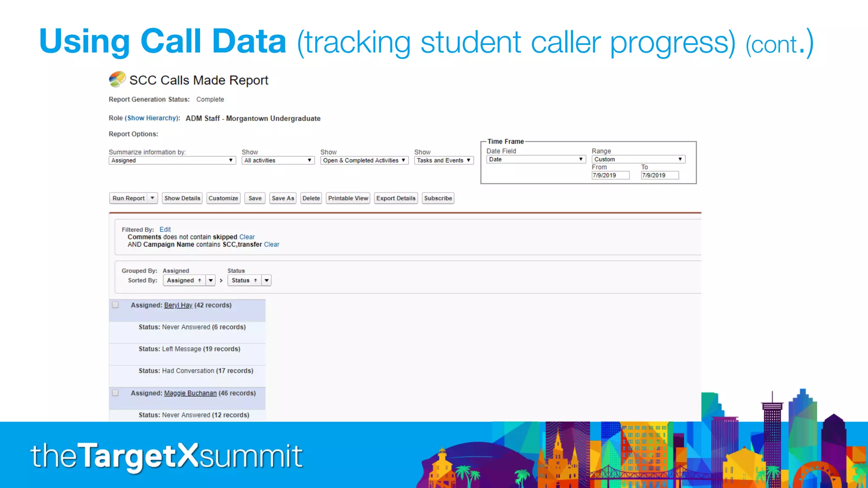Open the Beryl Hay link

178,305
